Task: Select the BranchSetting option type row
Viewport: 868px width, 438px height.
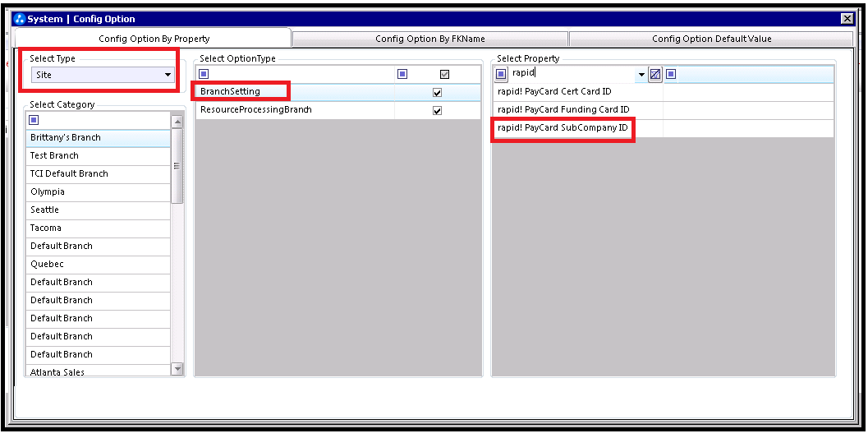Action: 338,92
